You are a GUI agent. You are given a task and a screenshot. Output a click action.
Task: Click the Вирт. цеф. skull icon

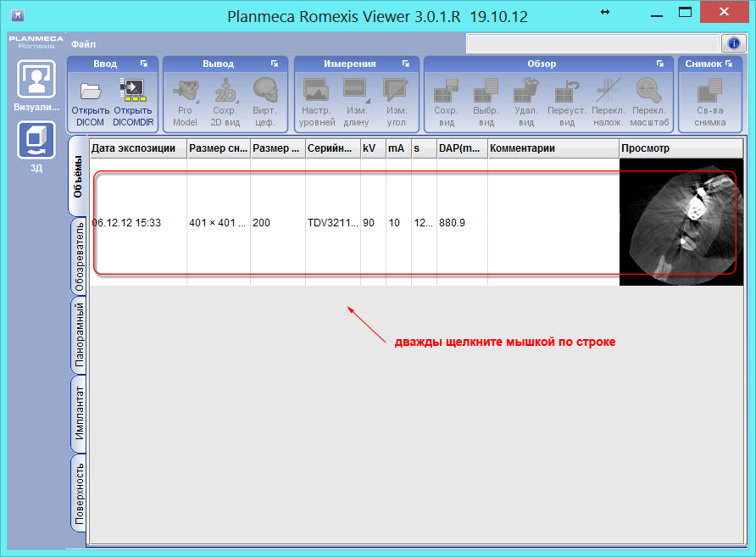(265, 90)
